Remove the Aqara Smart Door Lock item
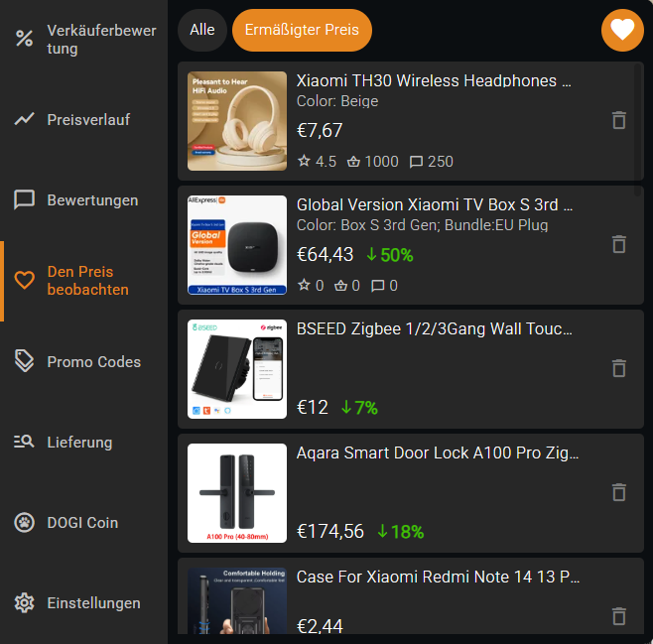The height and width of the screenshot is (644, 653). coord(619,492)
